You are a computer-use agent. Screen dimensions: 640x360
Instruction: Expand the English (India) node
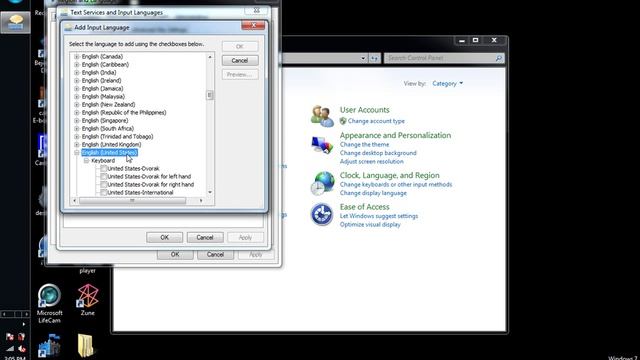pos(77,73)
